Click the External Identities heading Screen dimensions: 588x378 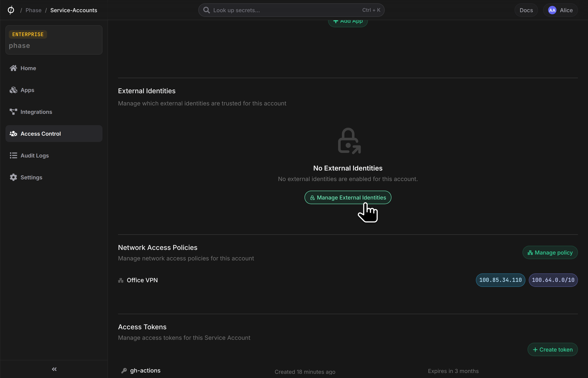[x=147, y=91]
